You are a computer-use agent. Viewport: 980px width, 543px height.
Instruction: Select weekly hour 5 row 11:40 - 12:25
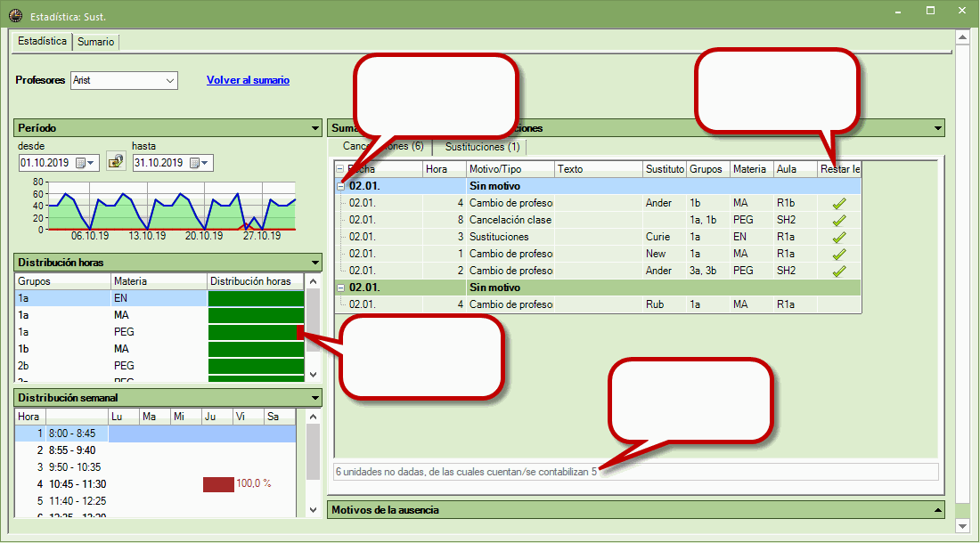156,501
